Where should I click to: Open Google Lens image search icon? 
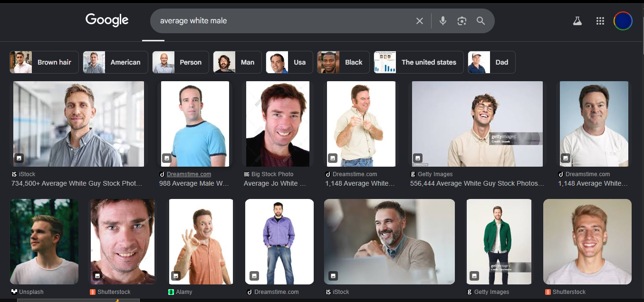[462, 21]
